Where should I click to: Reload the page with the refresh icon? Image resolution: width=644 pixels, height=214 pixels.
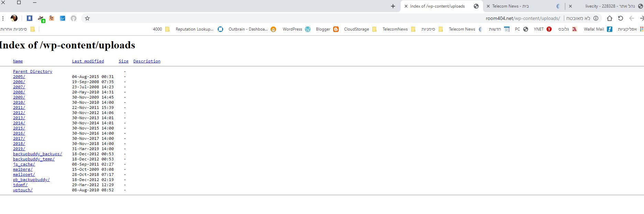point(620,18)
